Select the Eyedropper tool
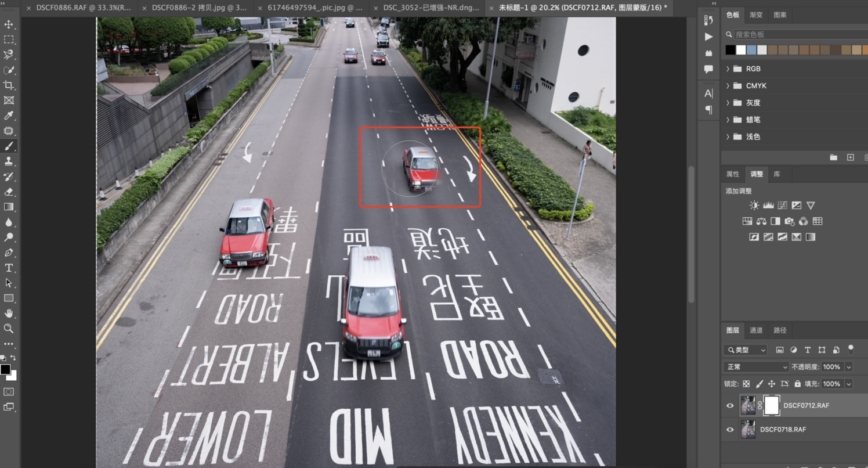Image resolution: width=868 pixels, height=468 pixels. [9, 116]
